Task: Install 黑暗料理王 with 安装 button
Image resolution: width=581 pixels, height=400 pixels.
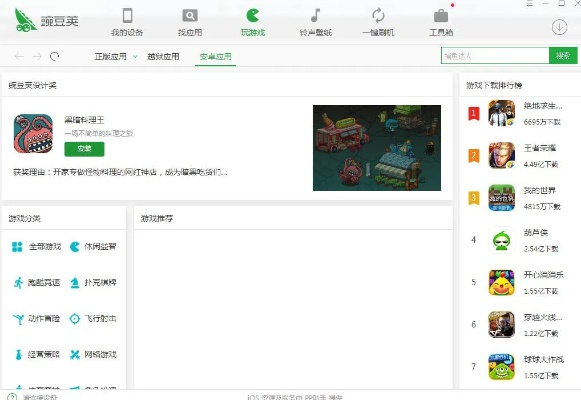Action: click(84, 149)
